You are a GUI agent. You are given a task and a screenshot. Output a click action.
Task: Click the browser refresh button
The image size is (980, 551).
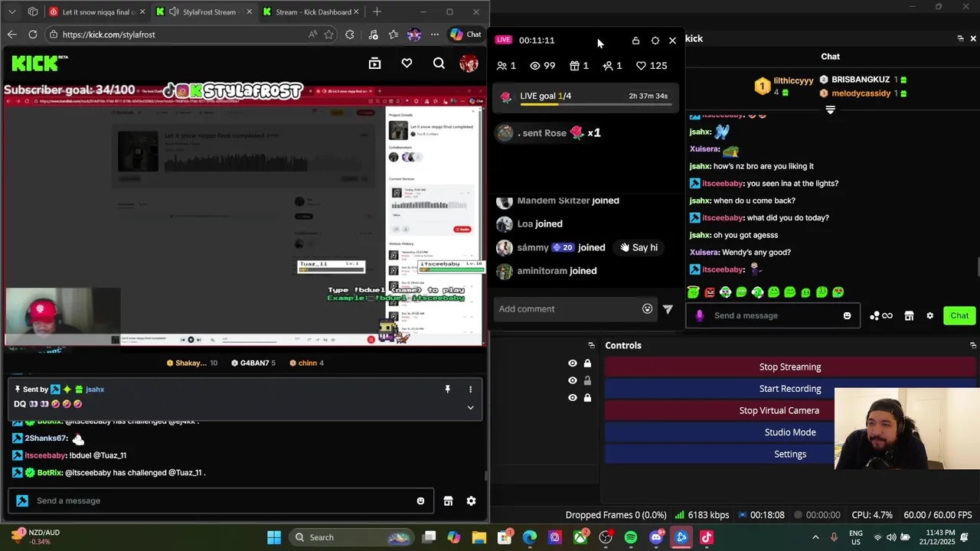coord(33,34)
